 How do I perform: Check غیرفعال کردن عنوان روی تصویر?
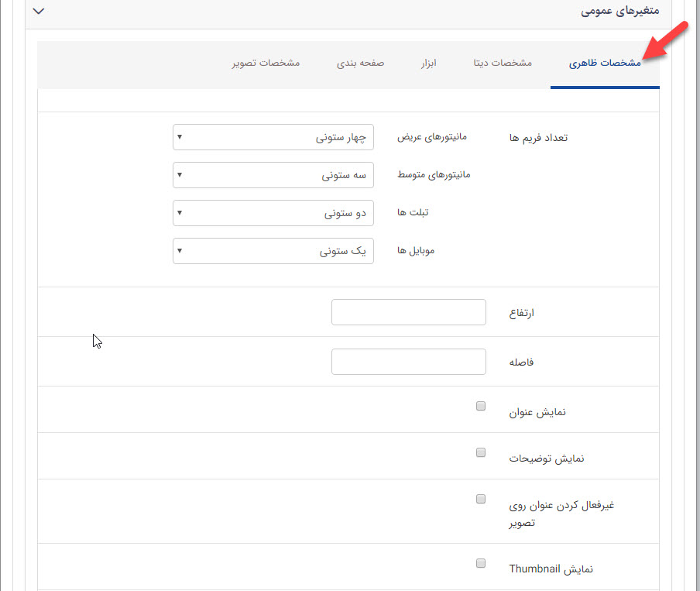pyautogui.click(x=480, y=499)
